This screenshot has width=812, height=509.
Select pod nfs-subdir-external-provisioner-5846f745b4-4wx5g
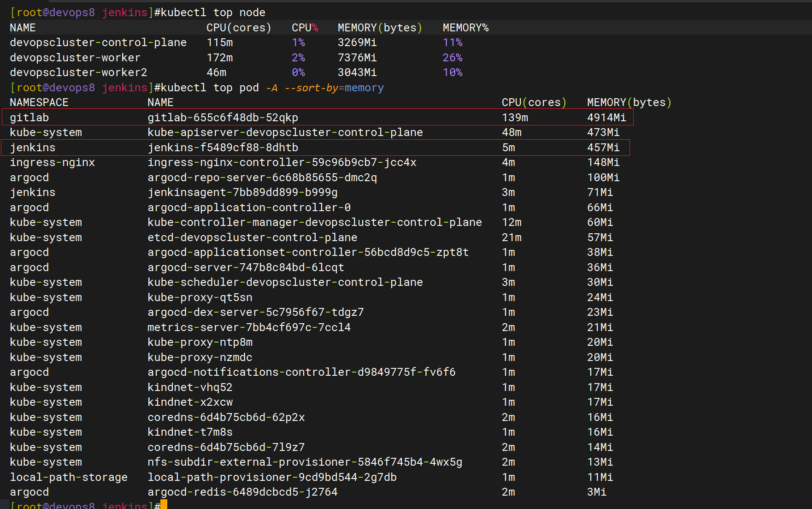point(305,462)
